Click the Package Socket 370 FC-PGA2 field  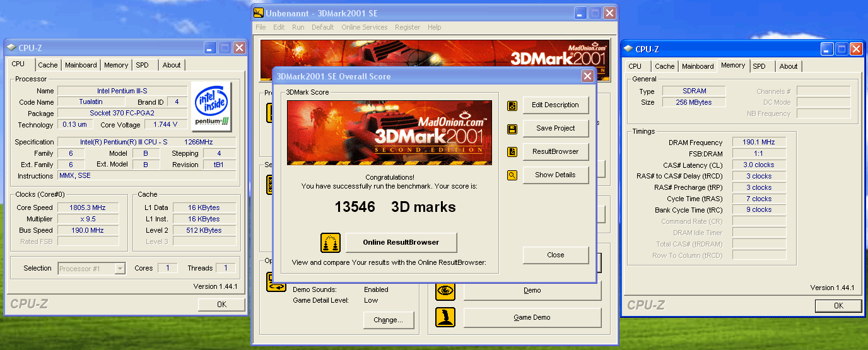coord(122,114)
